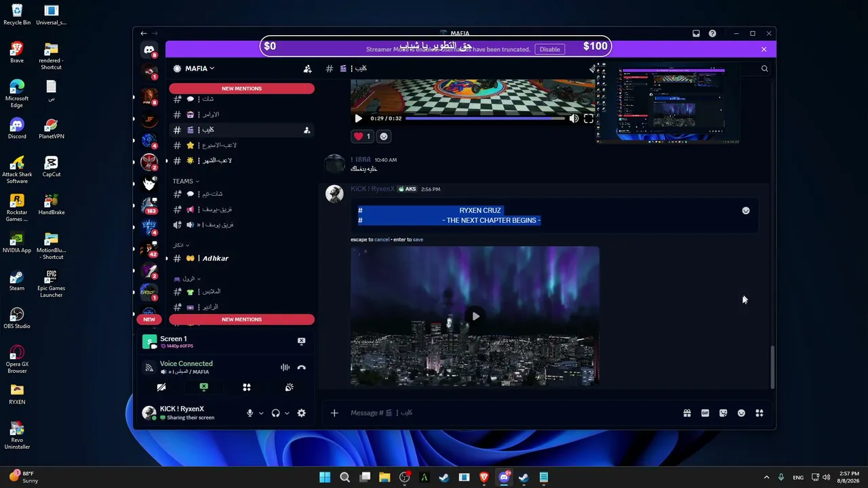Show hidden icons in the system tray
Screen dimensions: 868x488
tap(766, 477)
